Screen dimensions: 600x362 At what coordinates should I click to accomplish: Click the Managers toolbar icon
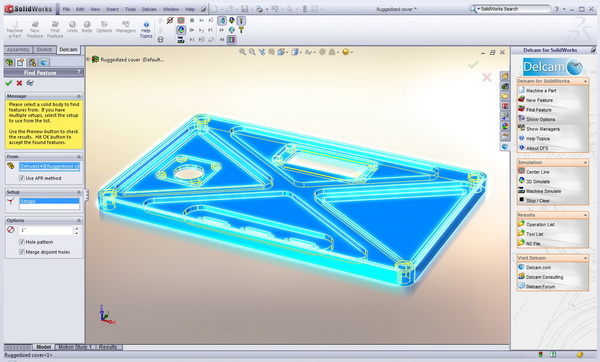click(x=126, y=27)
